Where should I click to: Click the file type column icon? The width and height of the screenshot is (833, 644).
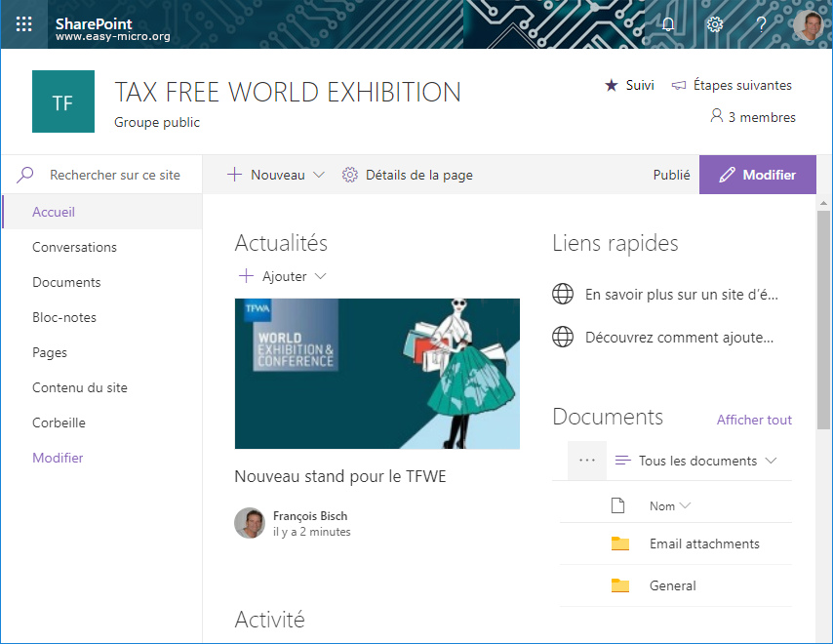[x=617, y=505]
